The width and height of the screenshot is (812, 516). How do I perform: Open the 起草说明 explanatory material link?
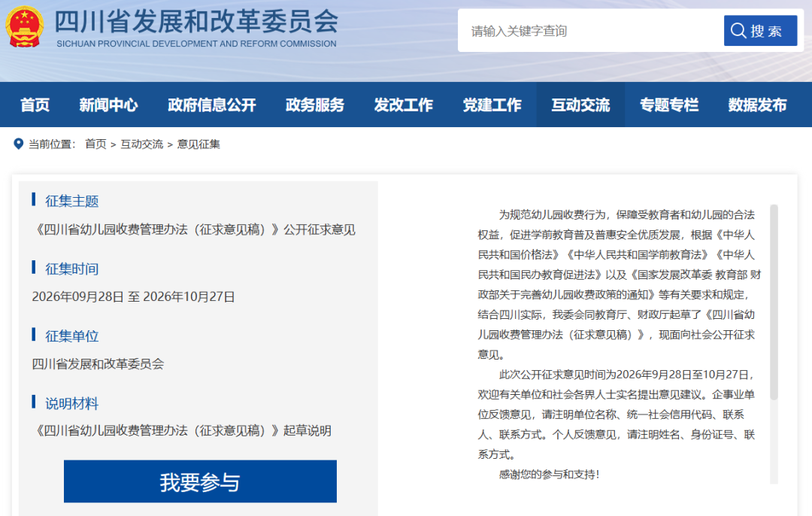pyautogui.click(x=182, y=430)
